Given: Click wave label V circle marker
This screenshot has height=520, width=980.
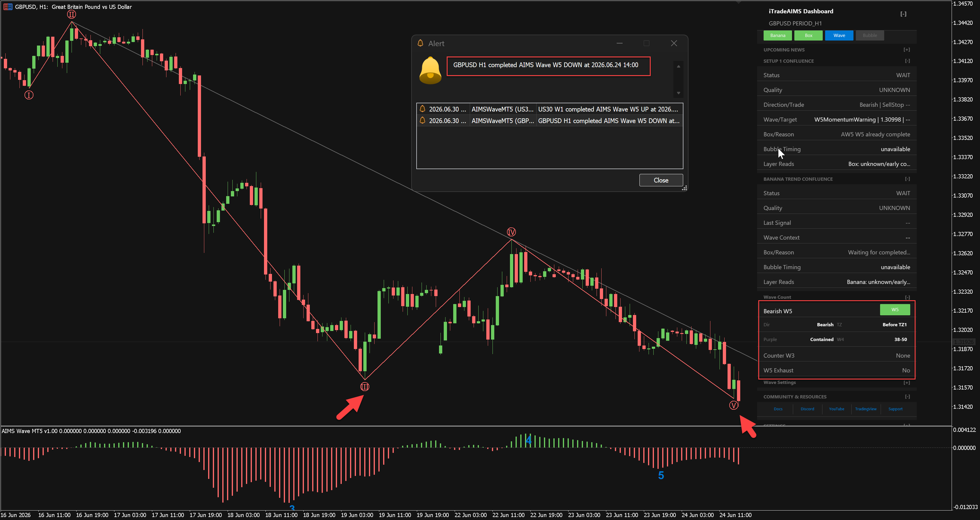Looking at the screenshot, I should (x=733, y=405).
